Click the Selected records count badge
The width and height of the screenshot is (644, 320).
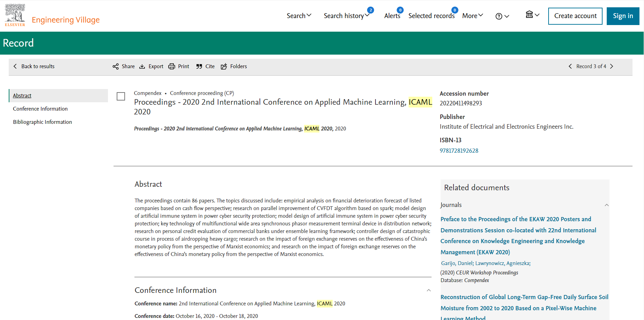click(x=455, y=10)
